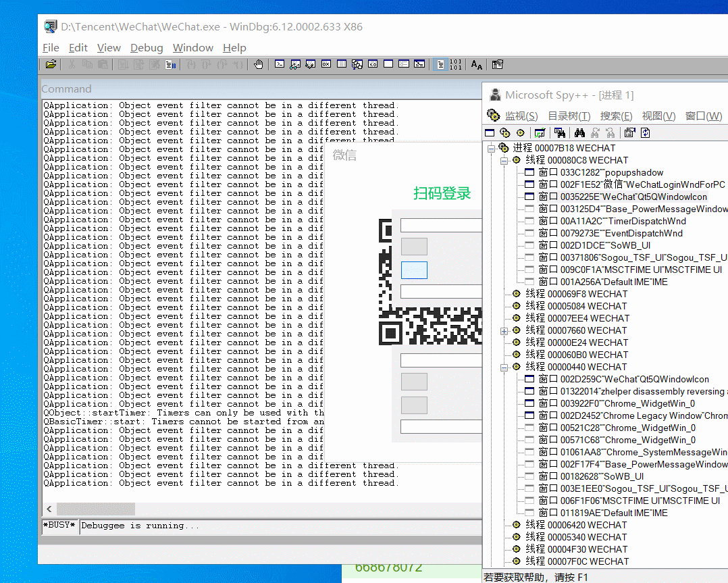Open the Registers window toolbar icon
Image resolution: width=728 pixels, height=583 pixels.
point(326,65)
